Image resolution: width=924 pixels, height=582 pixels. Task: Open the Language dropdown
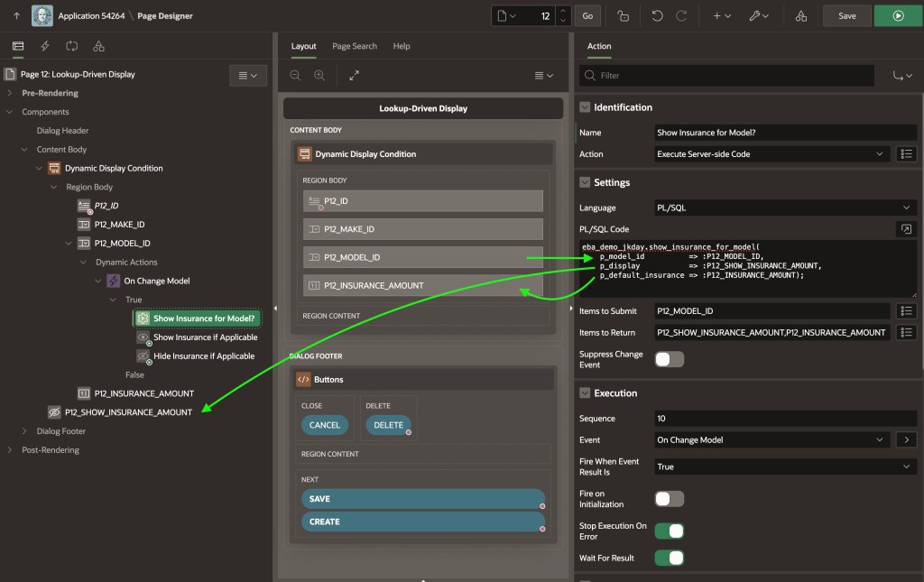pyautogui.click(x=785, y=208)
